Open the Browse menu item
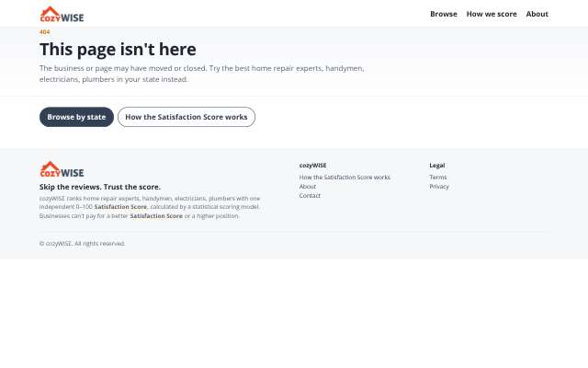The width and height of the screenshot is (588, 368). tap(444, 14)
